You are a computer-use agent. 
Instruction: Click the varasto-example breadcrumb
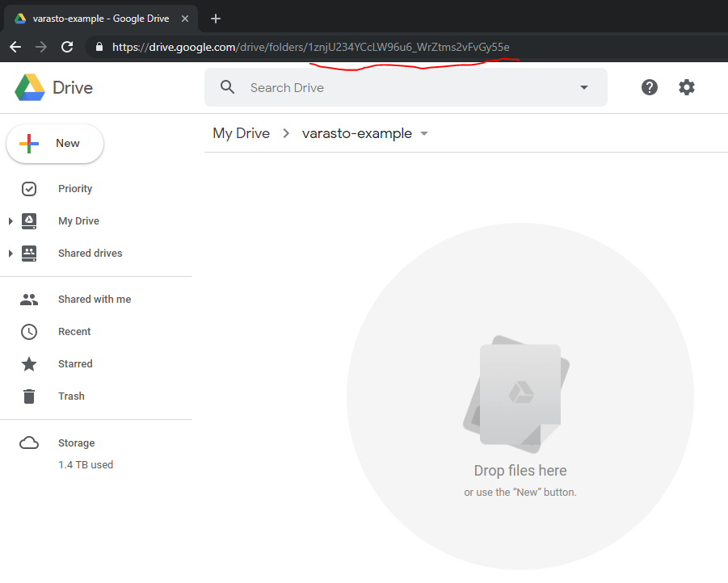(357, 134)
